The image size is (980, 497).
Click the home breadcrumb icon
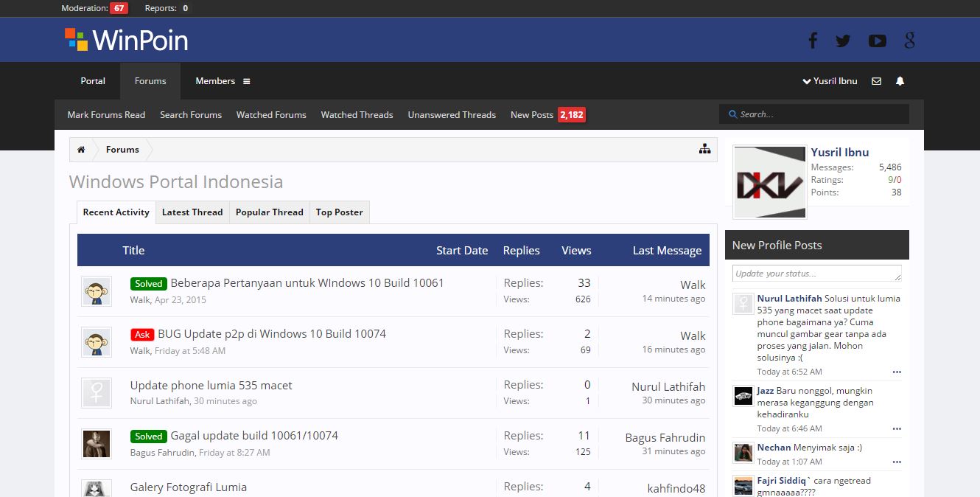click(81, 150)
